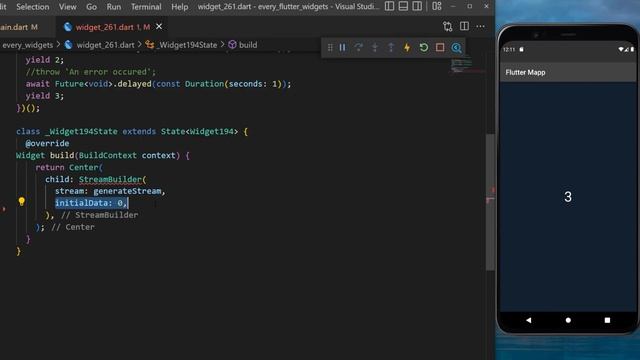
Task: Click the debug Step Out icon
Action: (391, 48)
